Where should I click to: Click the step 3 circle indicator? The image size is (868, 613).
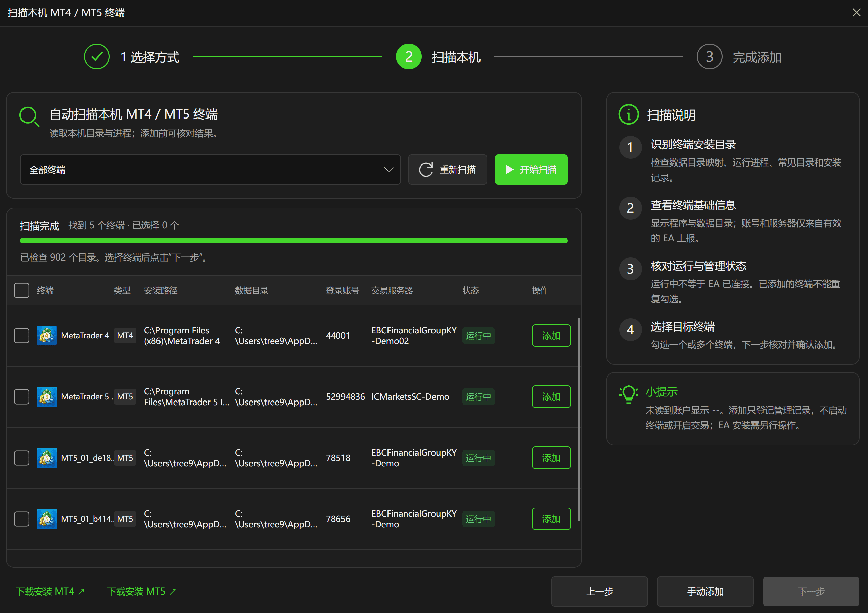click(x=709, y=57)
